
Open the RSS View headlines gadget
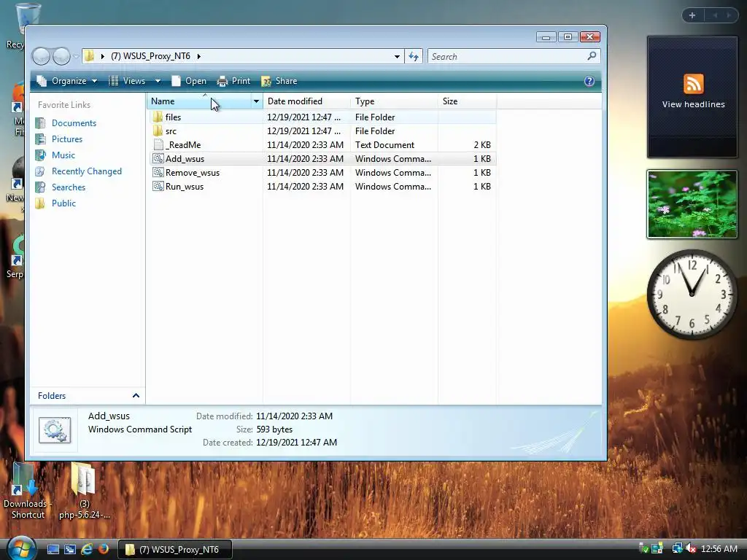pos(693,97)
